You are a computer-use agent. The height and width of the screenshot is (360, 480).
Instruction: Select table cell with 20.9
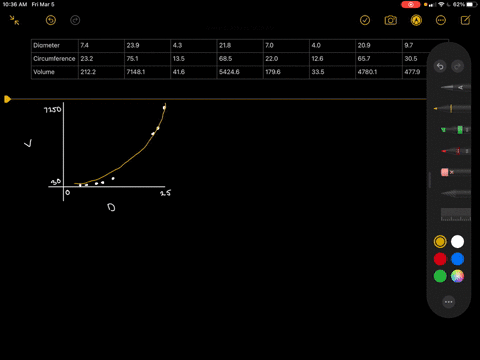pyautogui.click(x=379, y=45)
